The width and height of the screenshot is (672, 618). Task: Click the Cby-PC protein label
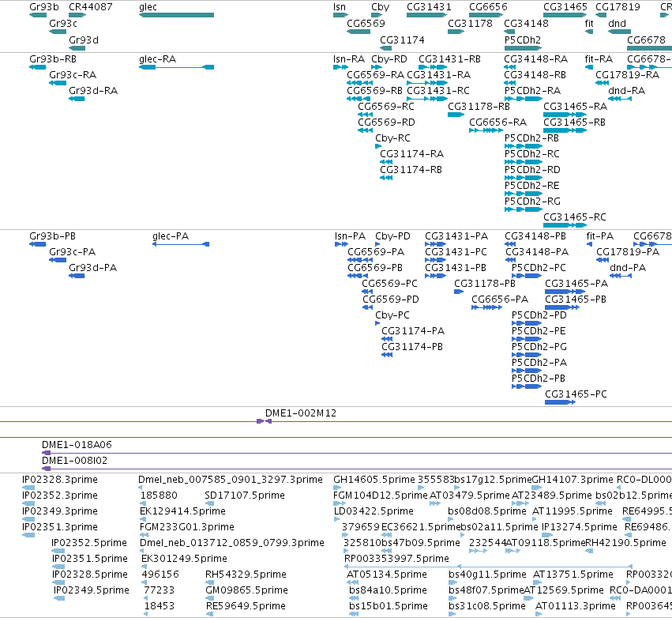[x=392, y=315]
